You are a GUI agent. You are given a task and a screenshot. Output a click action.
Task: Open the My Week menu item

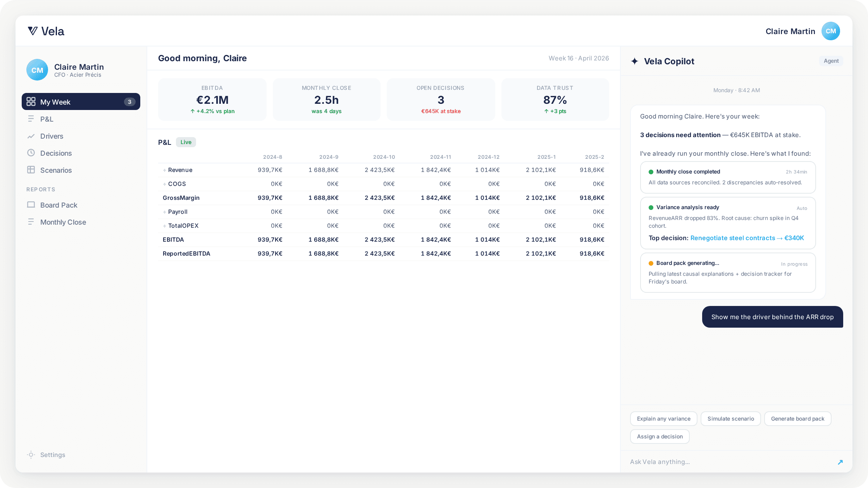click(81, 102)
